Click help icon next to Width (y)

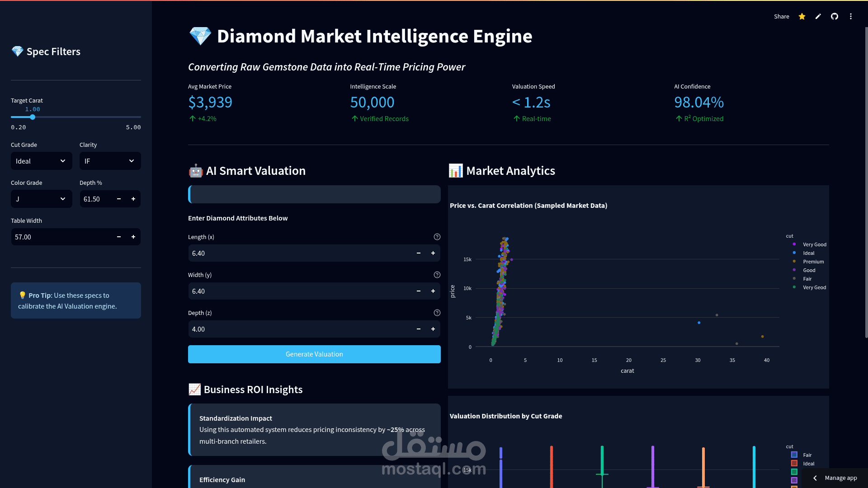[437, 275]
